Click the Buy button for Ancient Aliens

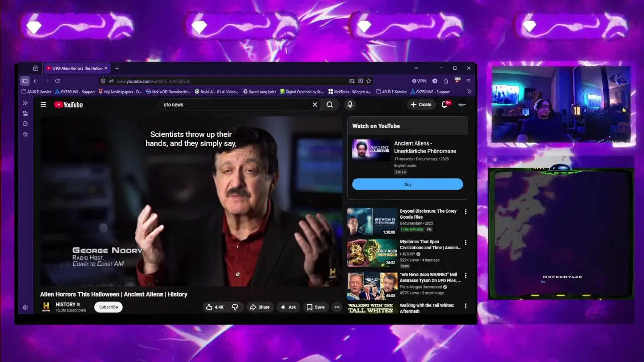[x=408, y=184]
